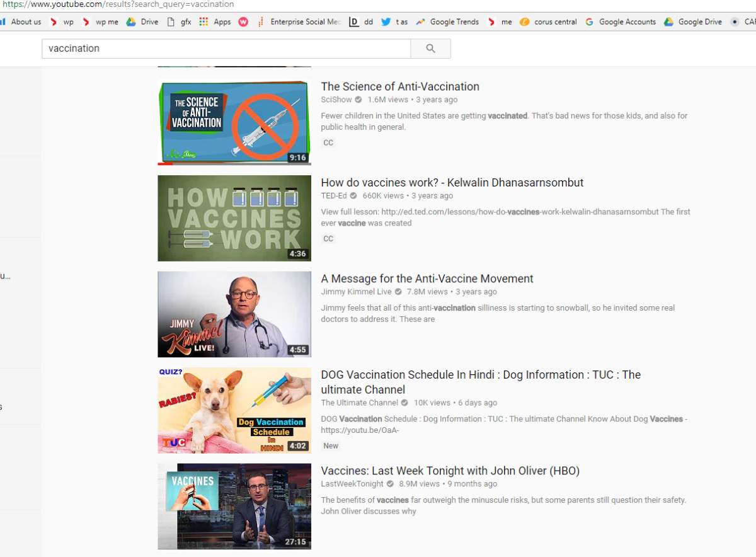
Task: Click the 9:16 duration badge
Action: (x=297, y=158)
